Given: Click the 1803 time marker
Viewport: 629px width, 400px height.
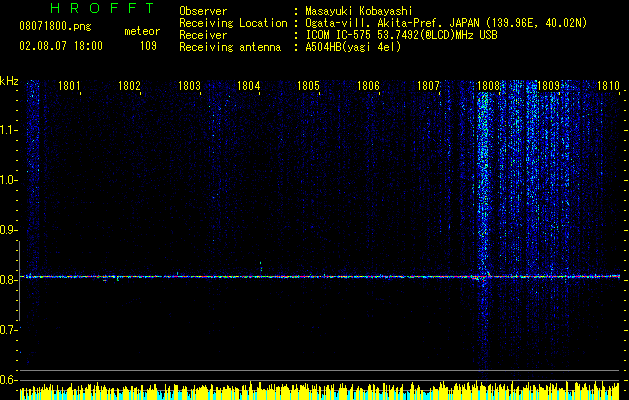Looking at the screenshot, I should pos(189,86).
